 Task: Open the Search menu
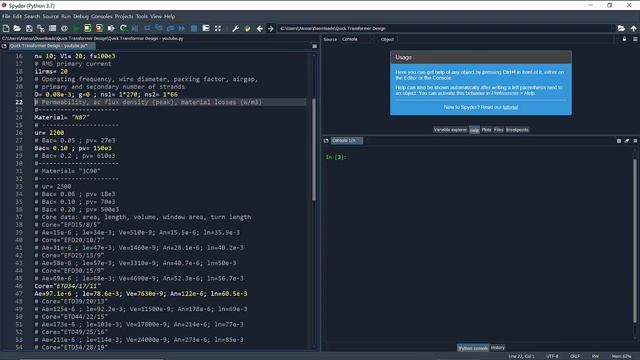click(x=32, y=16)
